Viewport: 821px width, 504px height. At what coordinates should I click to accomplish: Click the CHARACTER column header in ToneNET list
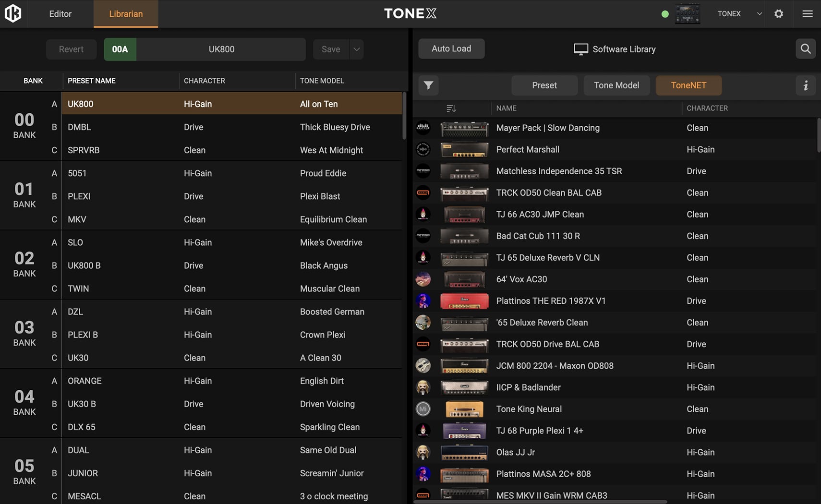(707, 108)
